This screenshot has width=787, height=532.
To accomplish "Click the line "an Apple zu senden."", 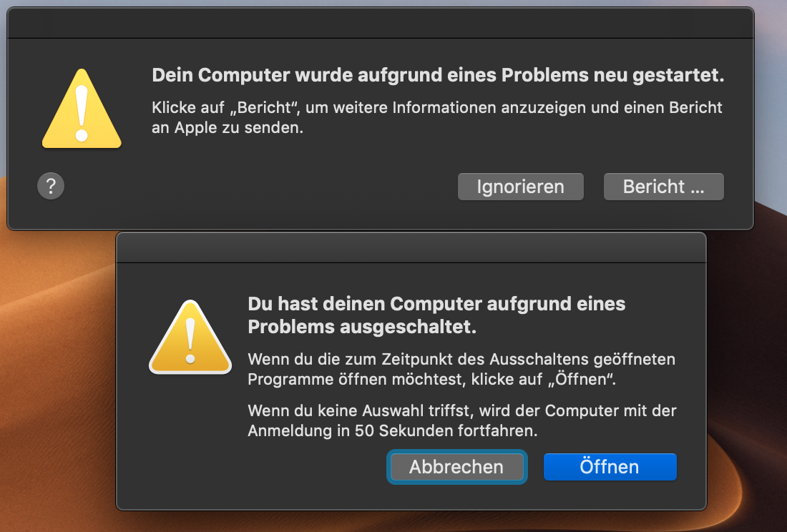I will (228, 128).
